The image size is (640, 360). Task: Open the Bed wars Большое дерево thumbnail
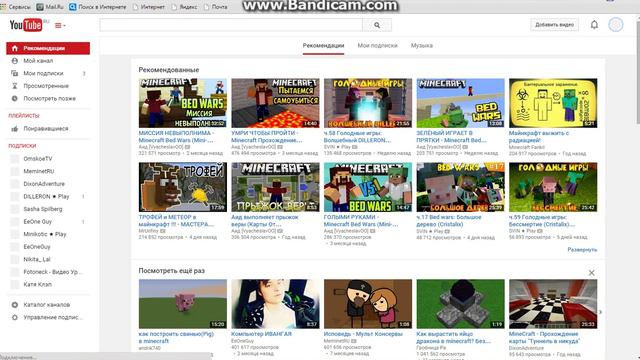click(x=460, y=187)
